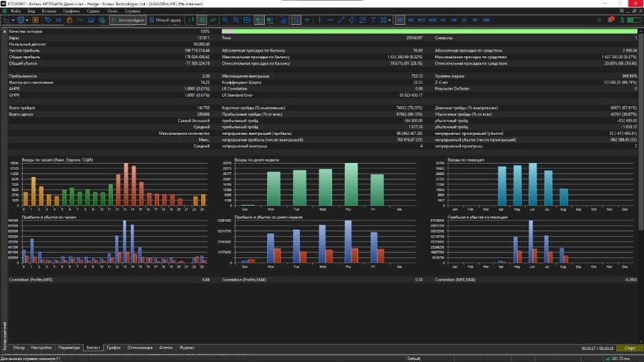Screen dimensions: 644x362
Task: Select the M1 timeframe
Action: point(400,19)
